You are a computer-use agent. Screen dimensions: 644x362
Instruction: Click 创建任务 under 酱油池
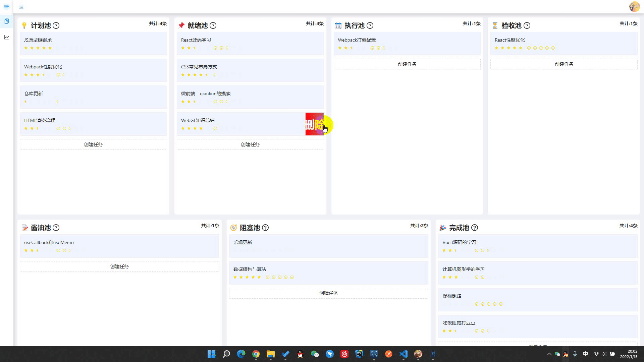(x=119, y=266)
